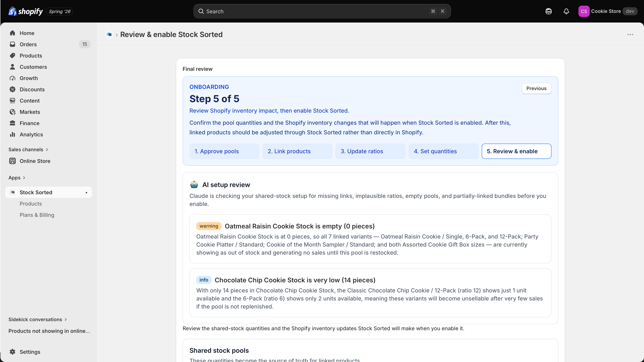Click the Stock Sorted app icon in sidebar
Screen dimensions: 644x362
[12, 192]
